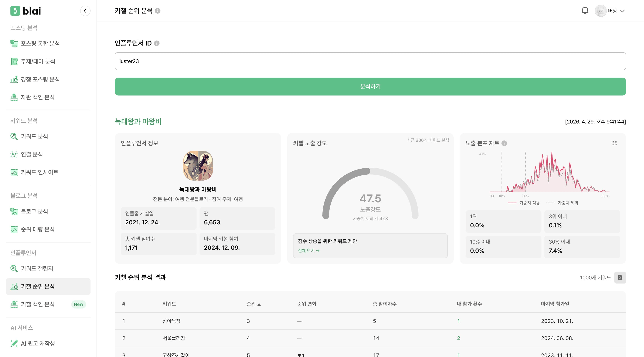Open notifications bell
The width and height of the screenshot is (644, 357).
tap(585, 11)
